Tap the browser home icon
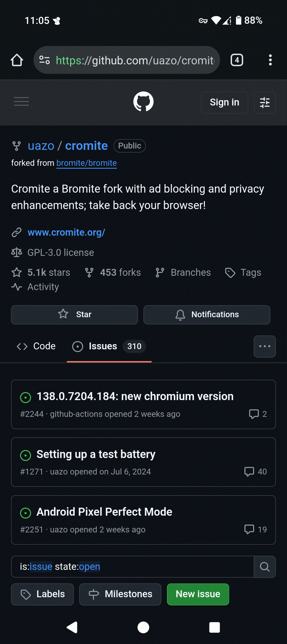Screen dimensions: 287x644 [17, 60]
